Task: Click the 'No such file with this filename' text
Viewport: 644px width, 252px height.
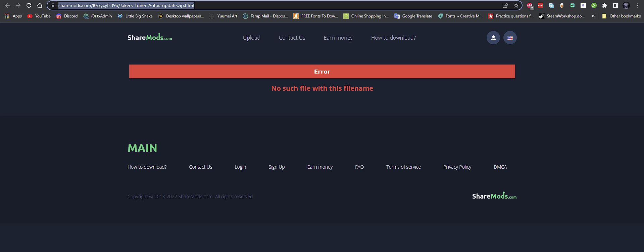Action: 322,88
